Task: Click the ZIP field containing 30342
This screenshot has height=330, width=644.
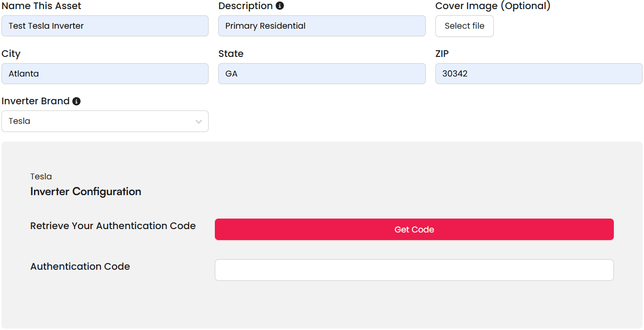Action: point(539,74)
